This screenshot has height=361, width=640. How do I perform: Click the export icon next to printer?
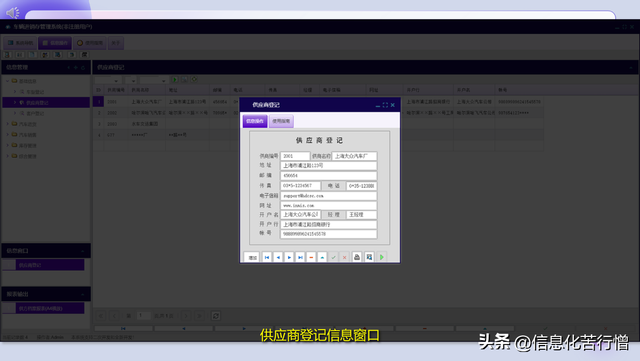pos(369,257)
